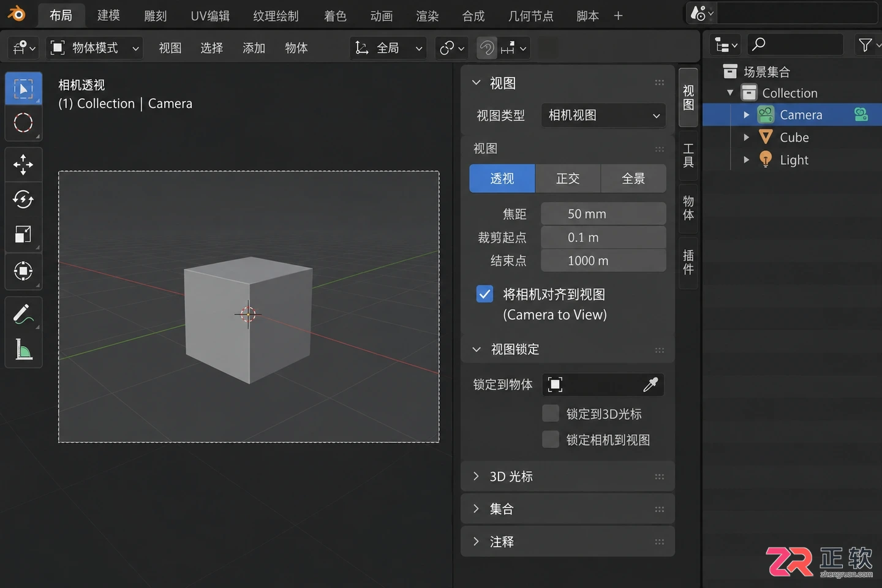Select the 透视 perspective option
This screenshot has height=588, width=882.
[502, 178]
